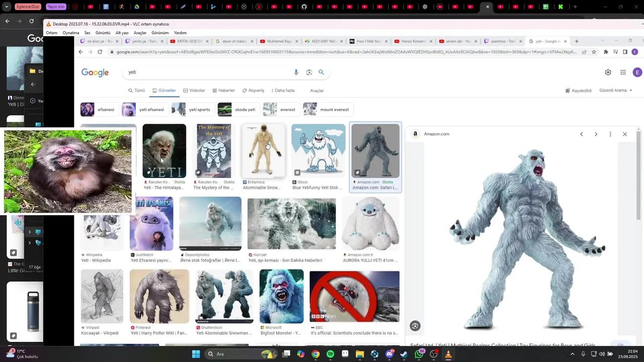
Task: Open the Microsoft Bigfoot Monster thumbnail
Action: tap(282, 297)
